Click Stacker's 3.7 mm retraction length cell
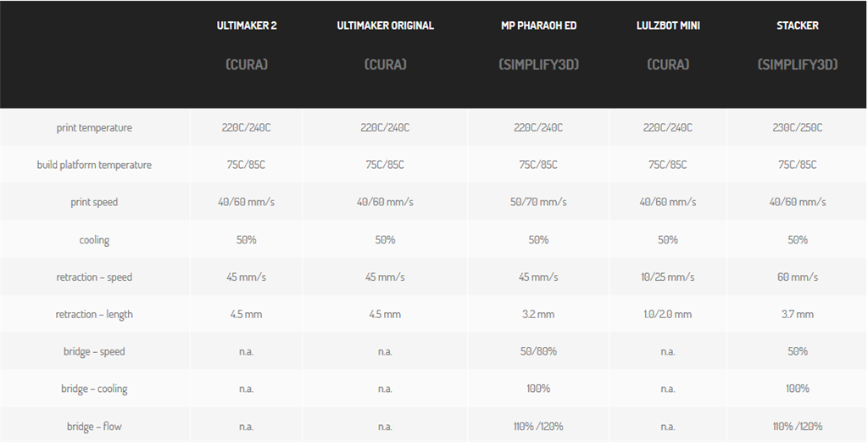The width and height of the screenshot is (868, 442). point(797,314)
